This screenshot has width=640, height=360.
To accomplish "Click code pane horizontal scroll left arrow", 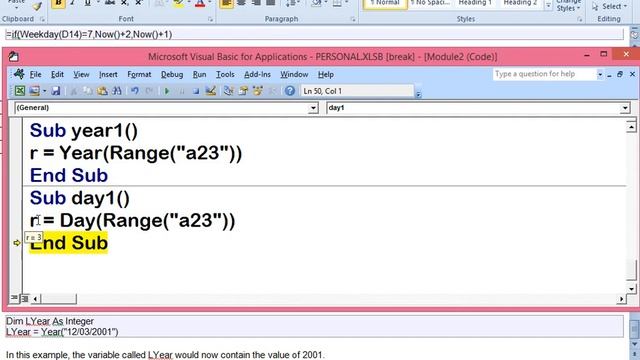I will tap(36, 299).
